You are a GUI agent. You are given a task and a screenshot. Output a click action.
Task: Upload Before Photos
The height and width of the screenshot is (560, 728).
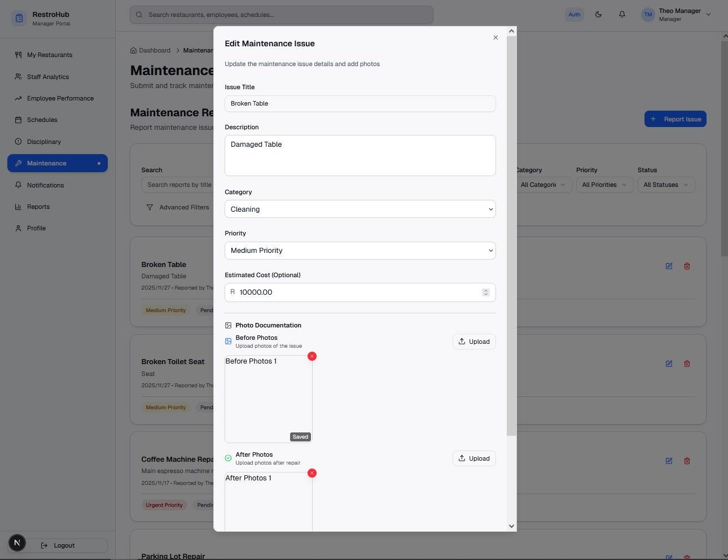(x=474, y=342)
